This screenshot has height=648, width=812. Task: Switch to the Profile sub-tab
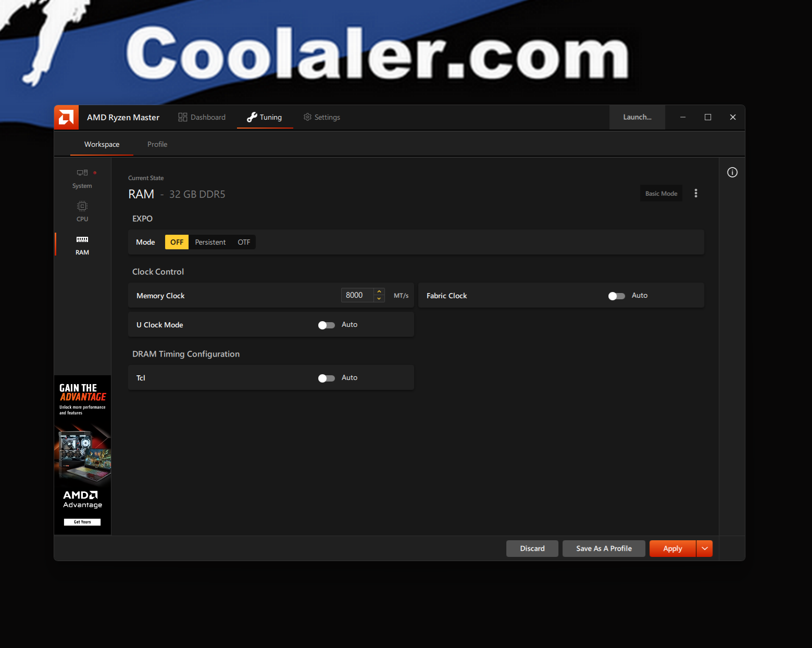[157, 144]
